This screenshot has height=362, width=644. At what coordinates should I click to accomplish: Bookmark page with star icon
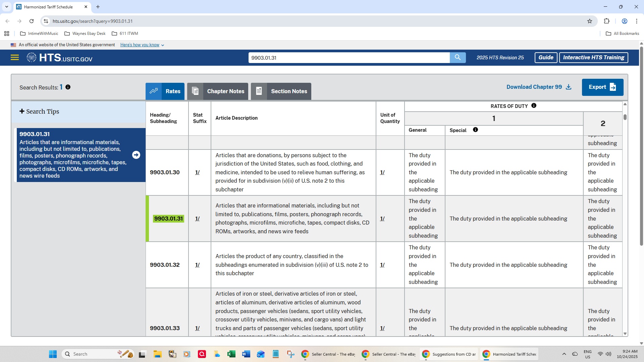point(590,21)
